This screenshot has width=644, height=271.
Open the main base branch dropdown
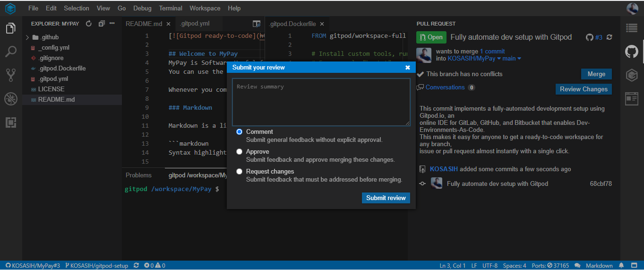(512, 59)
